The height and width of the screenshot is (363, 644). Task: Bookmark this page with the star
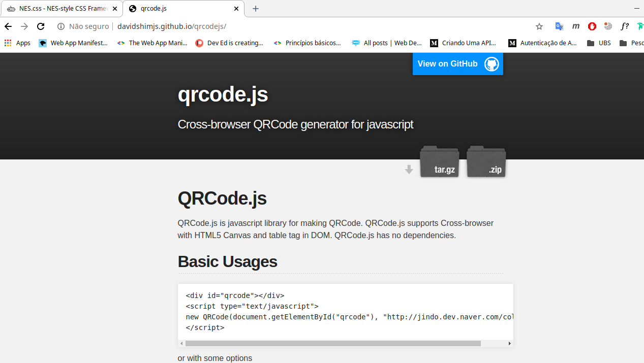point(539,26)
